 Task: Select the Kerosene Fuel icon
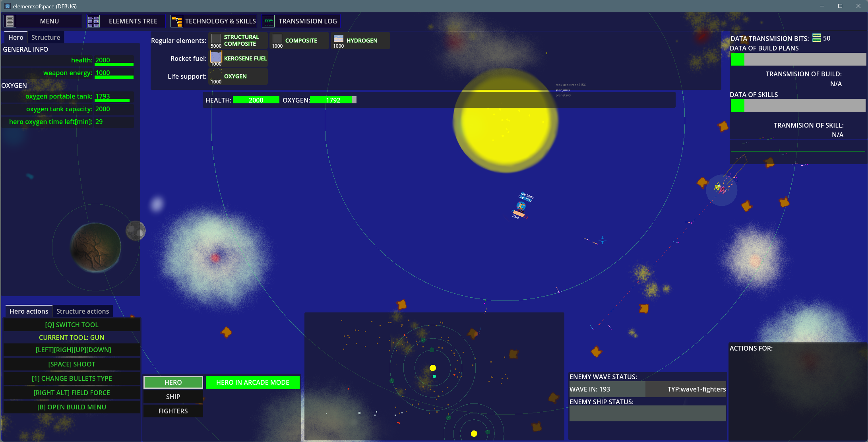(x=216, y=57)
